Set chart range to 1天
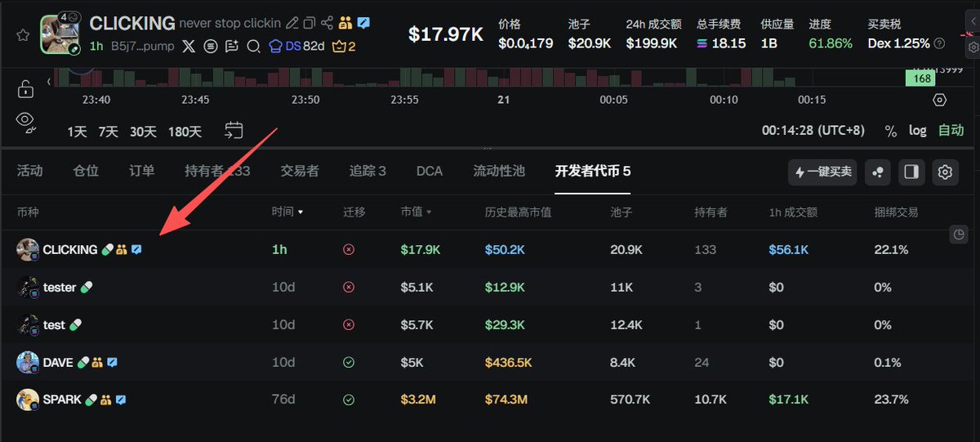The width and height of the screenshot is (980, 442). pyautogui.click(x=78, y=131)
